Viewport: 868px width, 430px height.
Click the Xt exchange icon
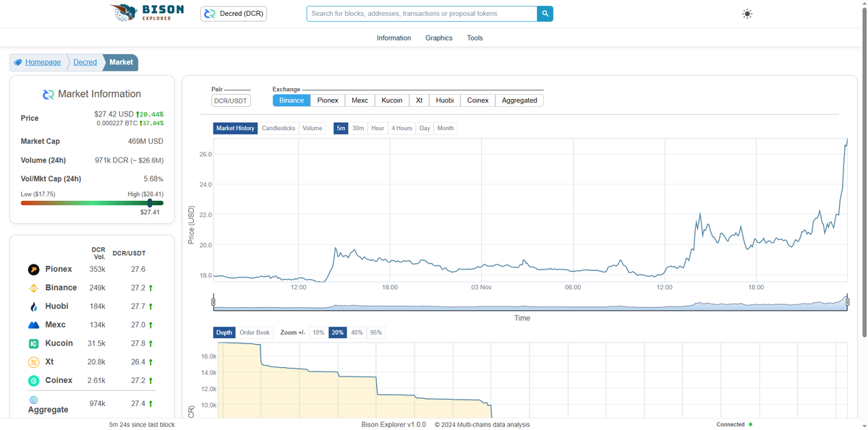[x=33, y=362]
